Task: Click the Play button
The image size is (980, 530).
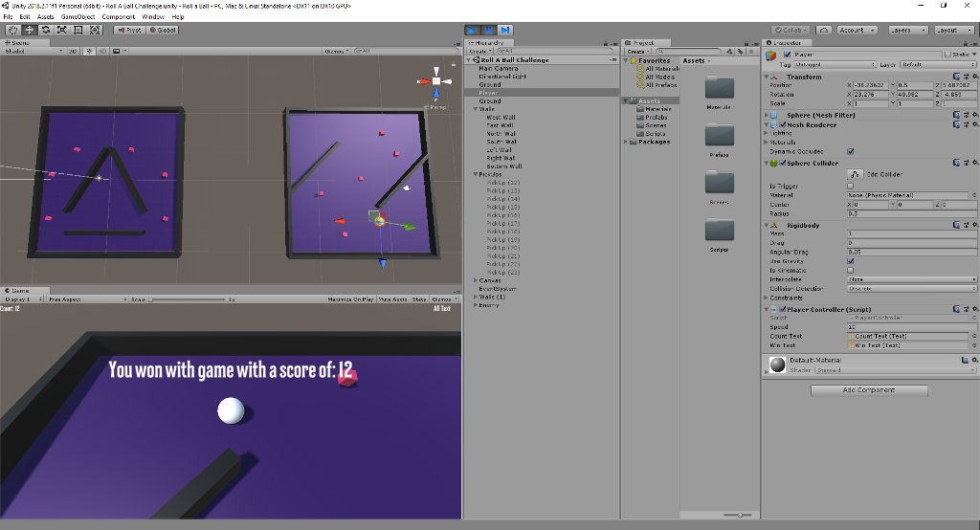Action: [472, 30]
